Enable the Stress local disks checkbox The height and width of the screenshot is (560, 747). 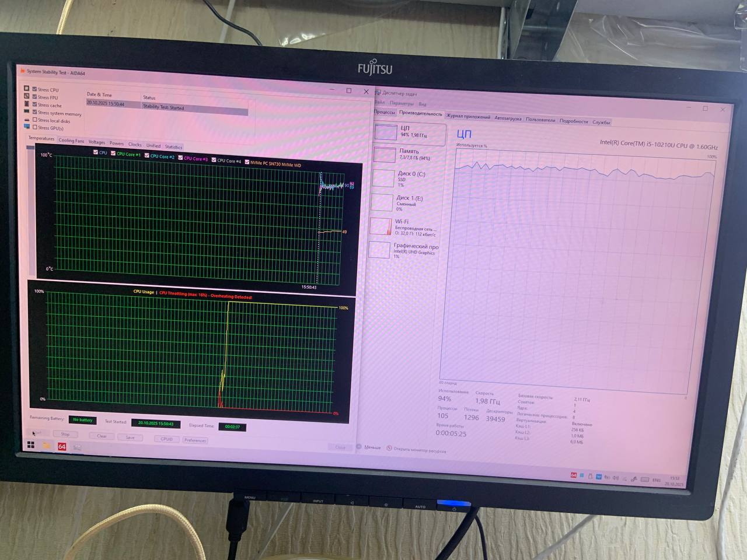coord(35,120)
